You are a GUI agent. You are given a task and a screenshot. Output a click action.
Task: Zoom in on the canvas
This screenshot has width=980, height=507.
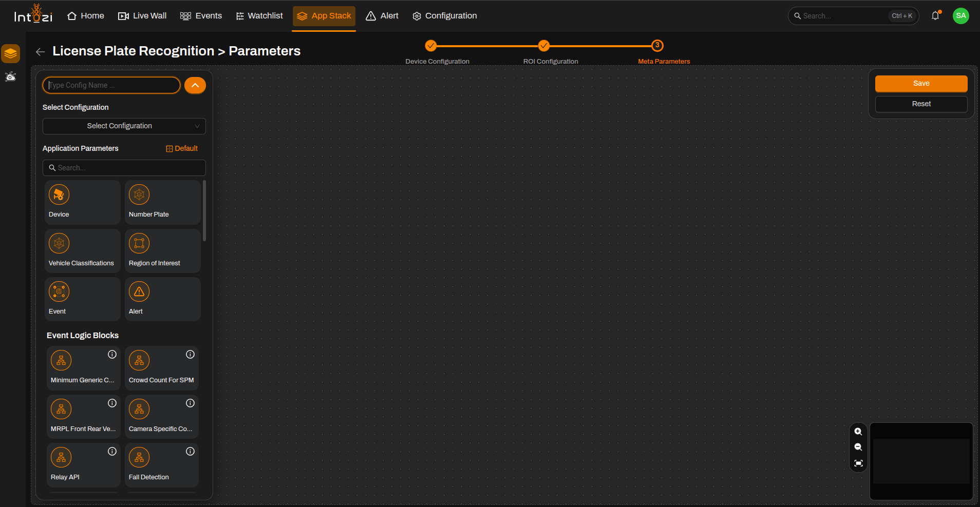point(858,432)
